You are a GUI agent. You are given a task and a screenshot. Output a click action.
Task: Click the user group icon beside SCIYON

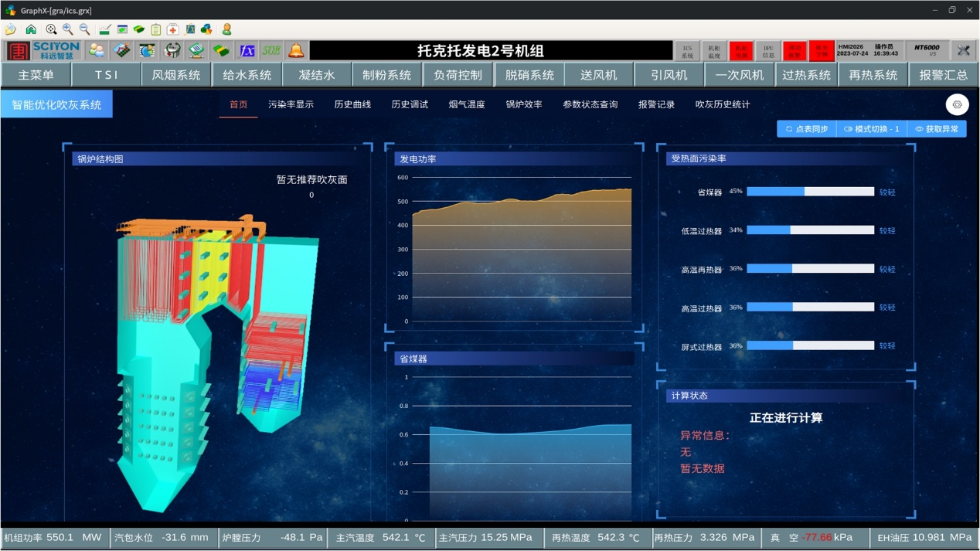point(97,51)
